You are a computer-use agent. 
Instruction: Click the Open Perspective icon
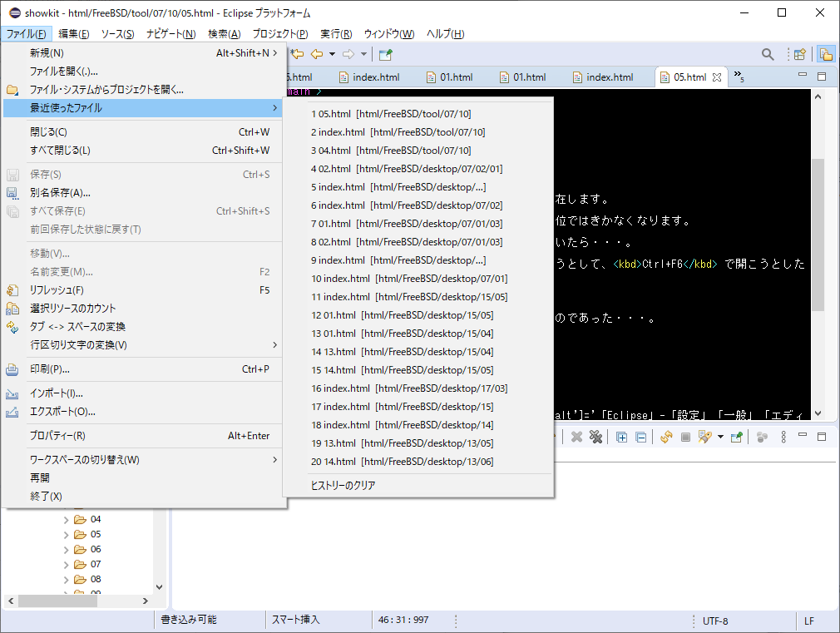click(x=800, y=54)
